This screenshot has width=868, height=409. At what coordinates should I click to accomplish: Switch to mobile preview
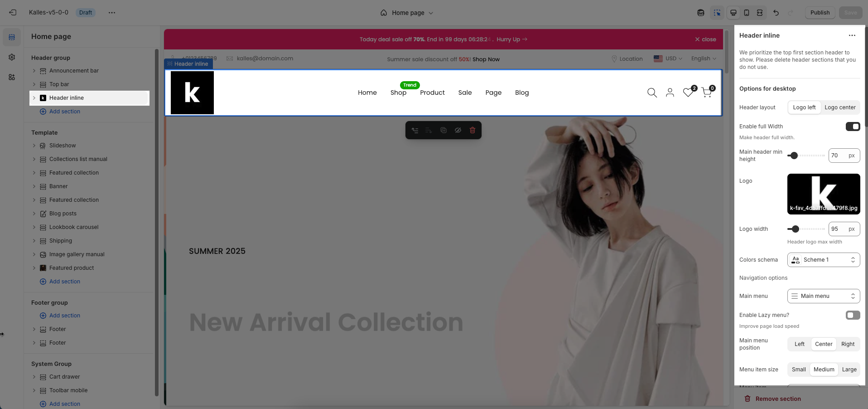coord(747,13)
